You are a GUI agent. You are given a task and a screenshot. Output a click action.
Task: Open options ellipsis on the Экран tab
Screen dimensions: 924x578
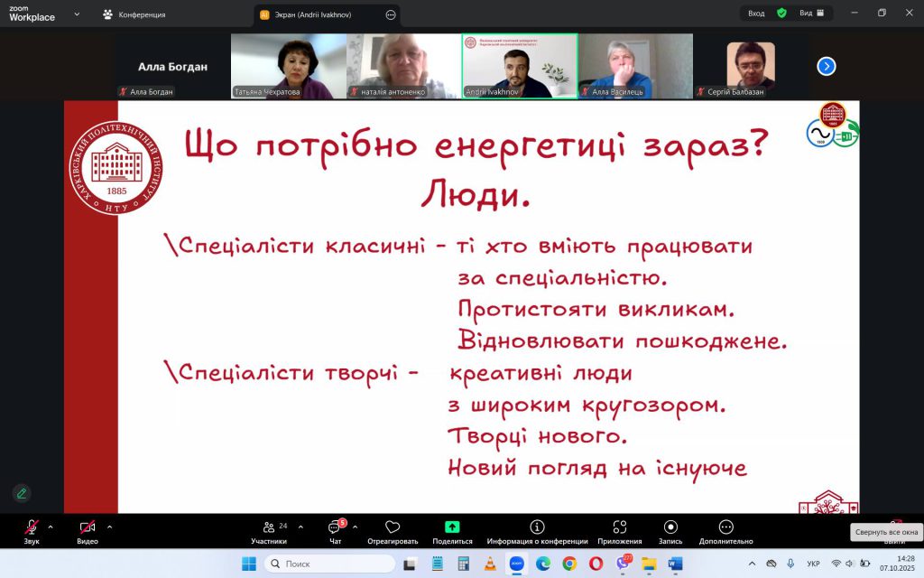point(391,14)
